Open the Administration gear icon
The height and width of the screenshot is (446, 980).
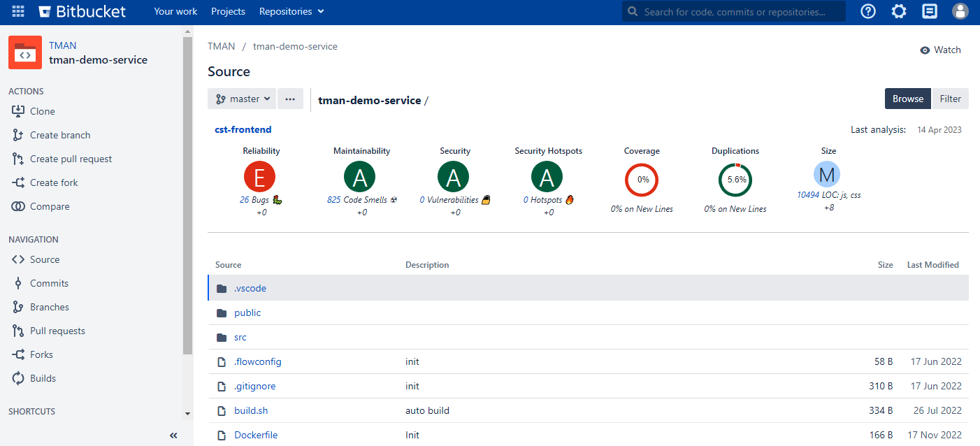point(899,11)
